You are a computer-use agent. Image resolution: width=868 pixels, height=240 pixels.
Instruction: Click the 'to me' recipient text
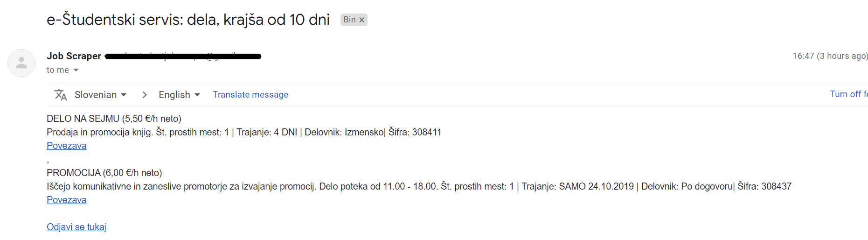click(58, 70)
